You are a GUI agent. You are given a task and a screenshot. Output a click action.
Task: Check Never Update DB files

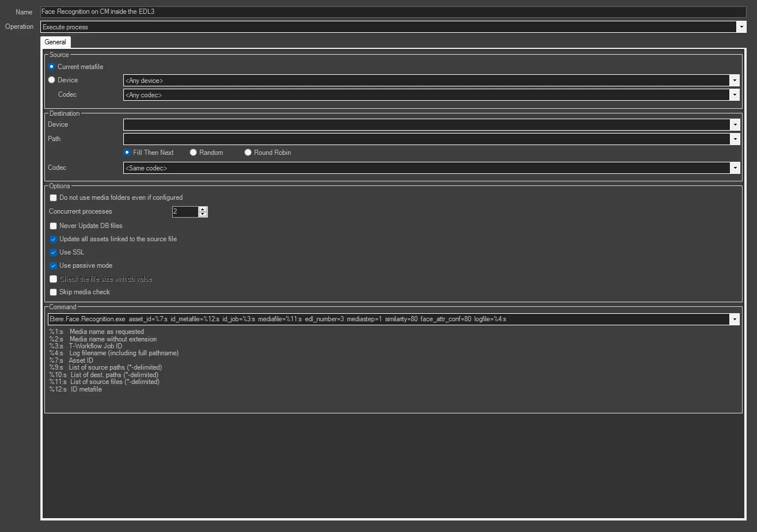point(54,226)
